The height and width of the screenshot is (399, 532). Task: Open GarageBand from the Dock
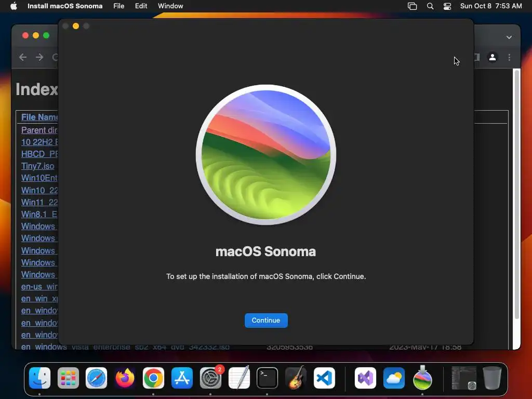coord(296,378)
